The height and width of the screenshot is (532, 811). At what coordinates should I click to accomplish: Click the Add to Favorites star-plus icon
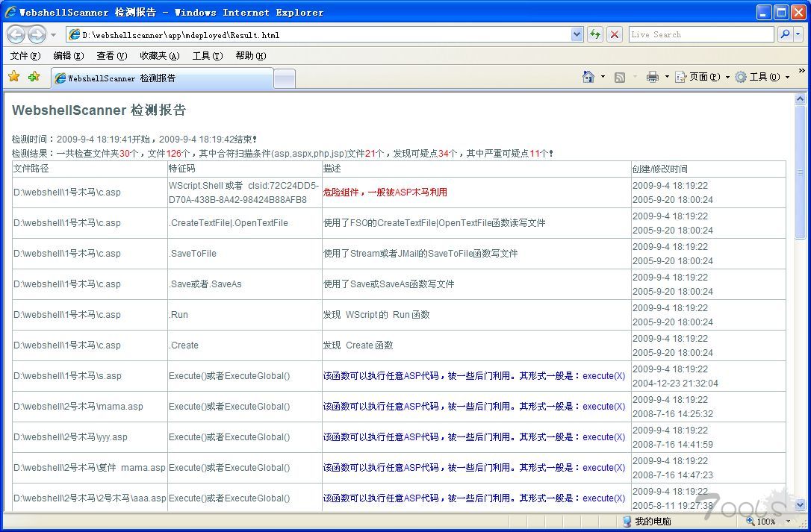click(34, 77)
